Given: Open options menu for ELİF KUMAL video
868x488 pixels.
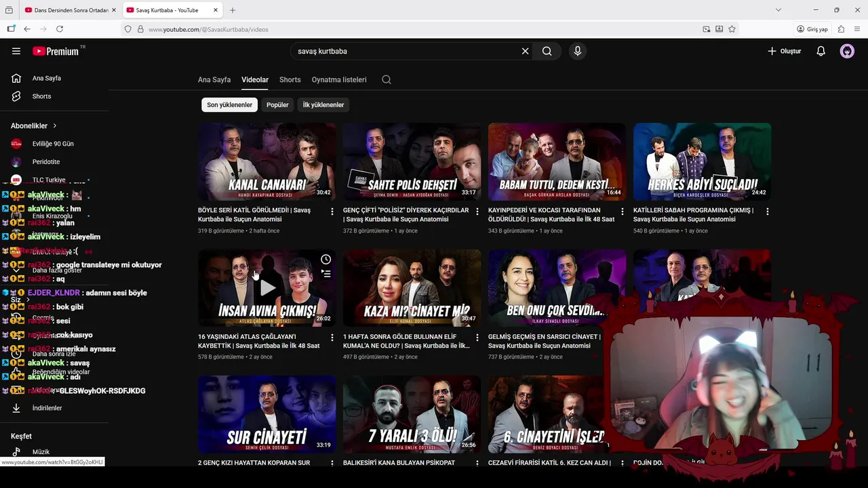Looking at the screenshot, I should pyautogui.click(x=477, y=338).
